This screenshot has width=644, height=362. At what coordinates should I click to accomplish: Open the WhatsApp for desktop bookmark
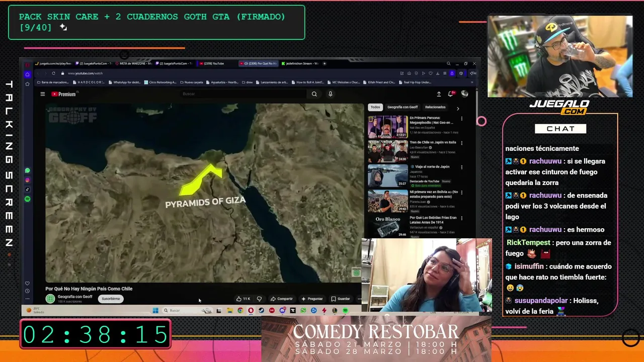(x=125, y=82)
